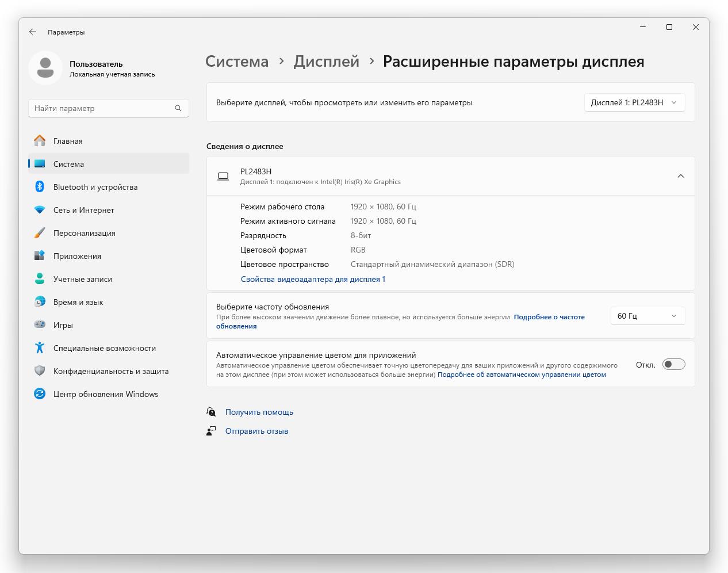728x573 pixels.
Task: Click the Получить помощь link
Action: coord(259,412)
